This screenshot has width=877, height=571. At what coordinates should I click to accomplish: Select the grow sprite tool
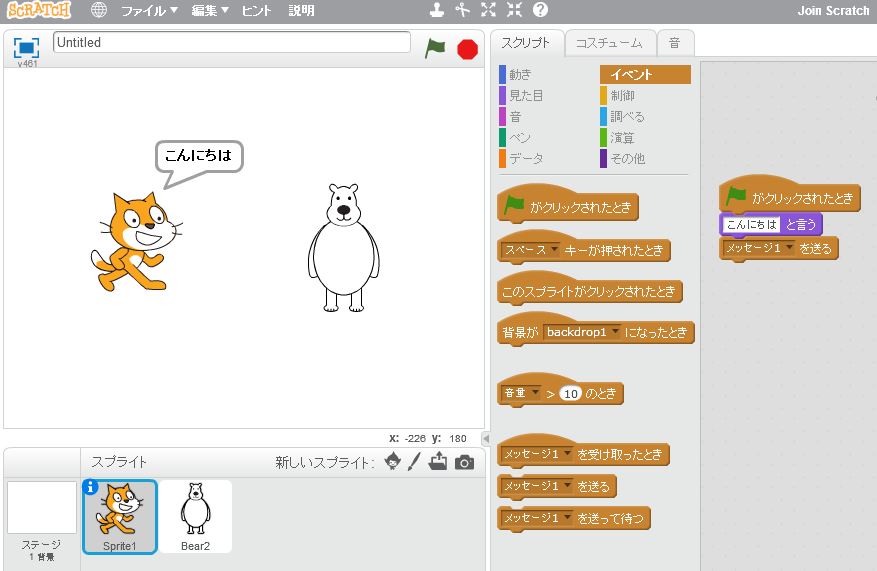click(x=488, y=11)
